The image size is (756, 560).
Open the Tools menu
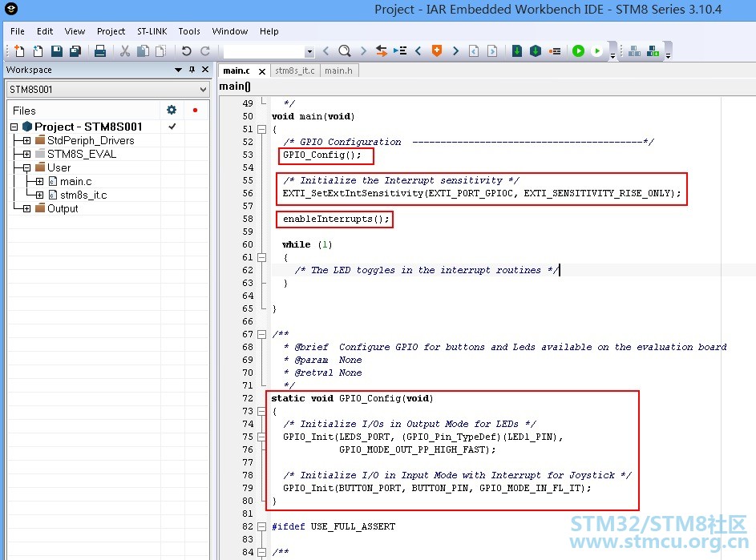[189, 31]
